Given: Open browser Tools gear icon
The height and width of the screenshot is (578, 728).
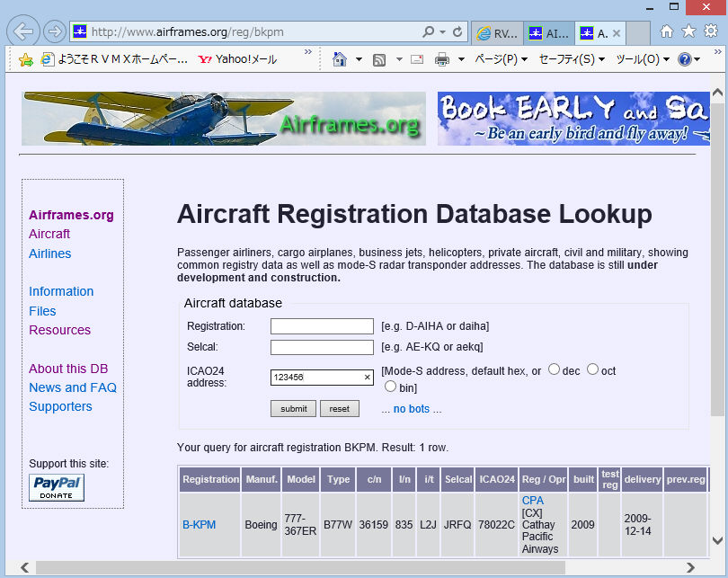Looking at the screenshot, I should [710, 31].
